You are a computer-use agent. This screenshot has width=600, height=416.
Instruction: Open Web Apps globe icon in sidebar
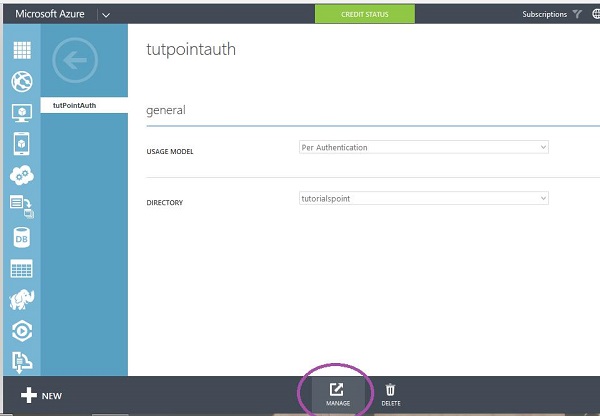coord(21,82)
